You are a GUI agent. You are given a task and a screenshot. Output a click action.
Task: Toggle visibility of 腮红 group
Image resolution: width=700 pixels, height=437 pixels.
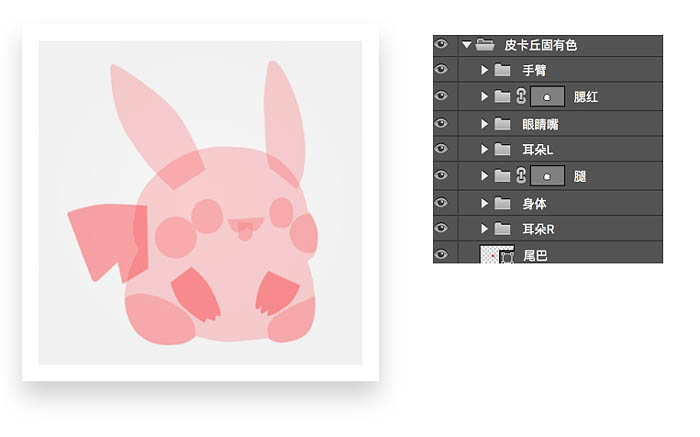pyautogui.click(x=441, y=96)
